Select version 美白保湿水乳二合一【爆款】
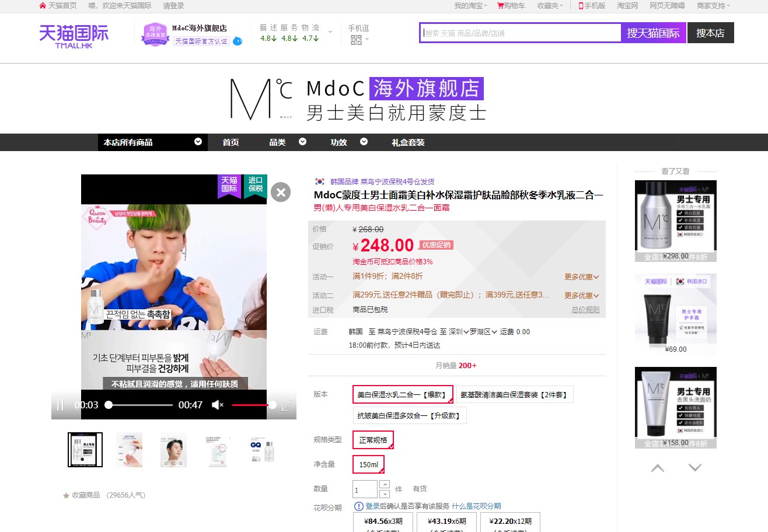The image size is (768, 532). point(403,394)
